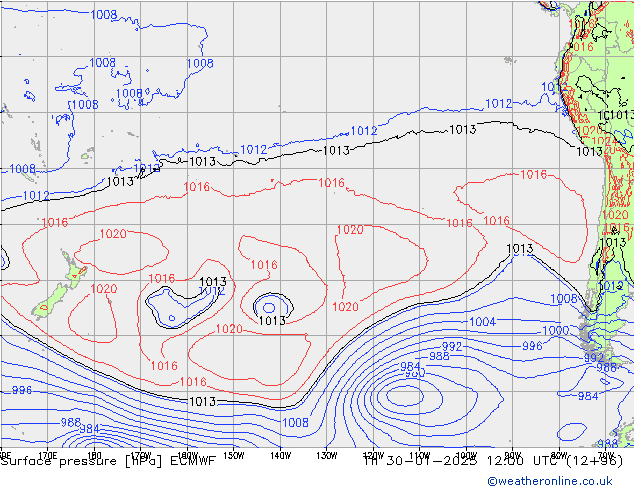This screenshot has height=490, width=634.
Task: Open the weatheronline.co.uk copyright link
Action: (549, 481)
